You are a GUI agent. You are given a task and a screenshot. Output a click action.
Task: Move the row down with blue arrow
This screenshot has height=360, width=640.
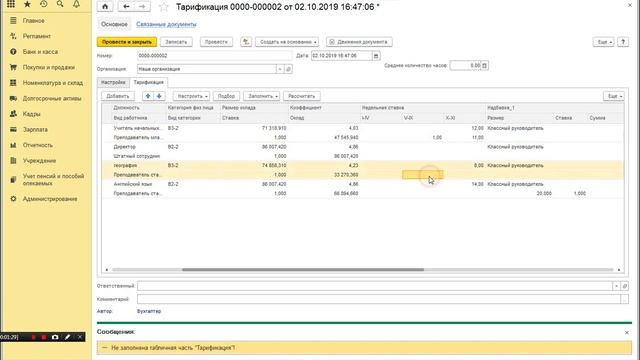(x=159, y=96)
